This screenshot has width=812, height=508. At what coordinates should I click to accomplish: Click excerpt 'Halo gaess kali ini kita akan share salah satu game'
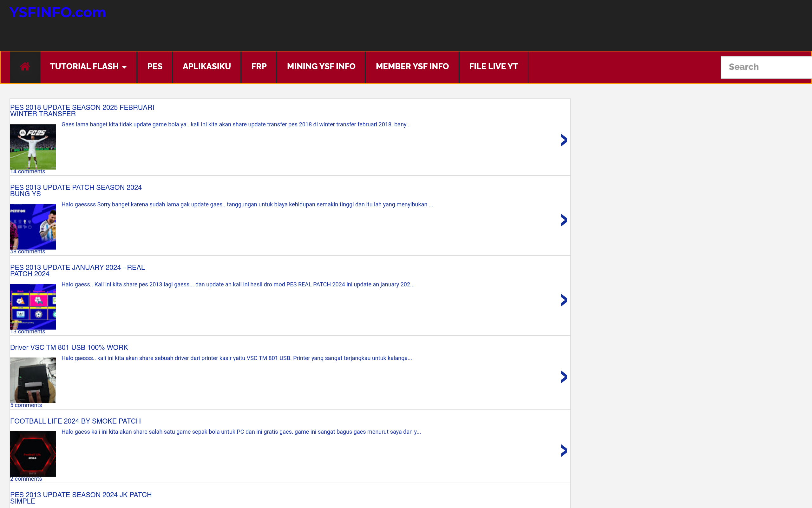click(241, 432)
